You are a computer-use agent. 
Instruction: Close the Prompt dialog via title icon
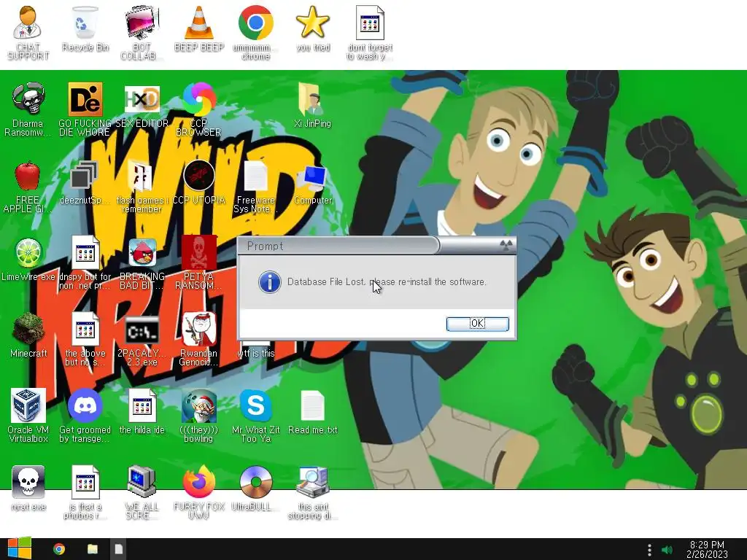click(x=506, y=245)
